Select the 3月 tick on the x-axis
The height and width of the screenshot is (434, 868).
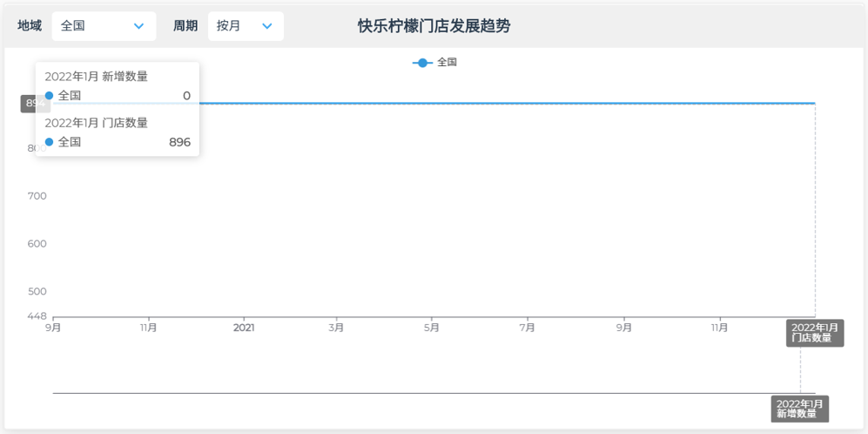336,328
